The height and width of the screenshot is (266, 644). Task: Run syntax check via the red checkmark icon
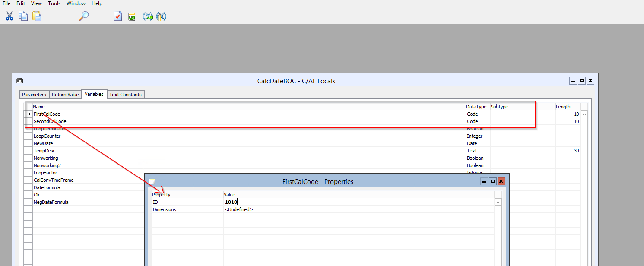118,16
